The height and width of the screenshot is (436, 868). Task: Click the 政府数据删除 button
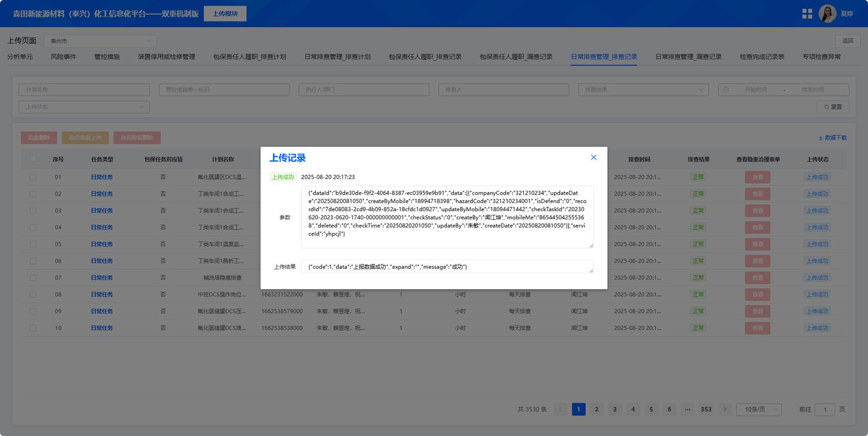[137, 138]
